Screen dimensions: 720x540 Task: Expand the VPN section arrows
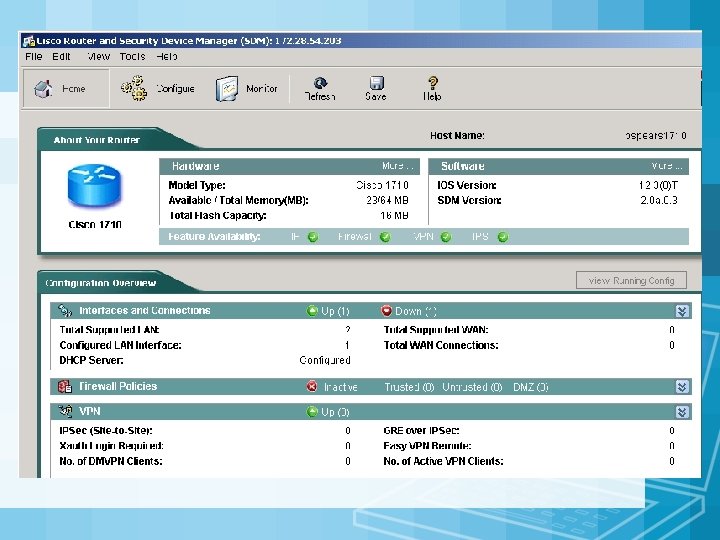point(682,412)
